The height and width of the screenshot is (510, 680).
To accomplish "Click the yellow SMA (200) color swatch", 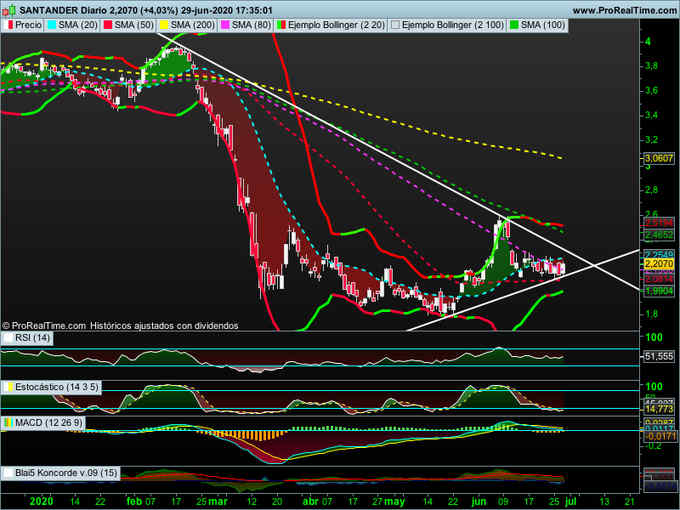I will (164, 26).
